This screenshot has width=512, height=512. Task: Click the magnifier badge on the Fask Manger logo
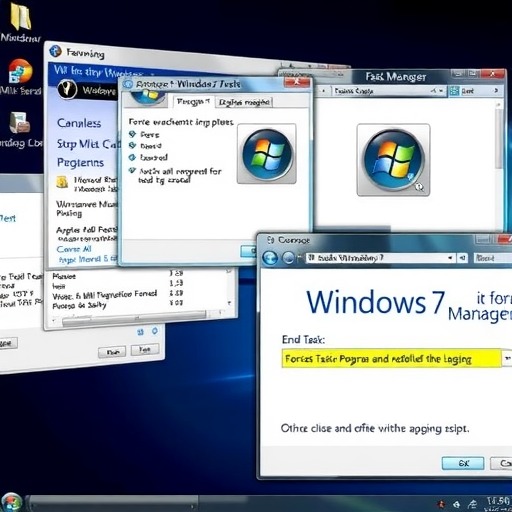pyautogui.click(x=419, y=187)
